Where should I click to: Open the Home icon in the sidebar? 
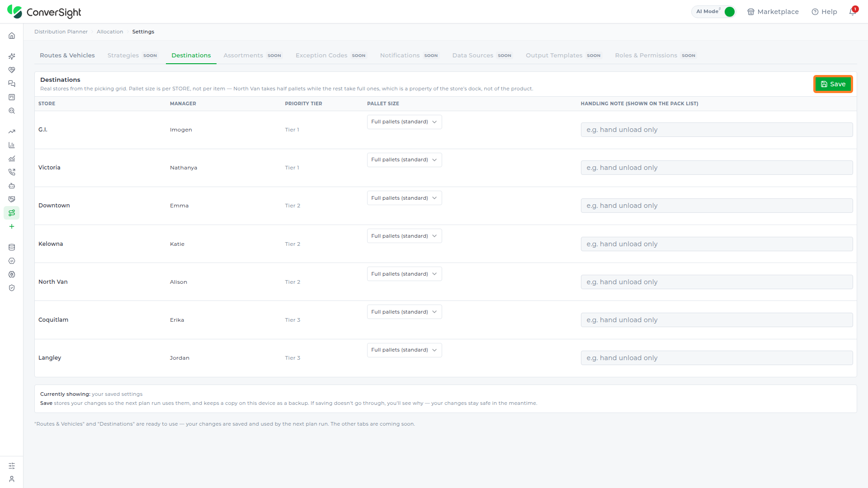(x=12, y=36)
